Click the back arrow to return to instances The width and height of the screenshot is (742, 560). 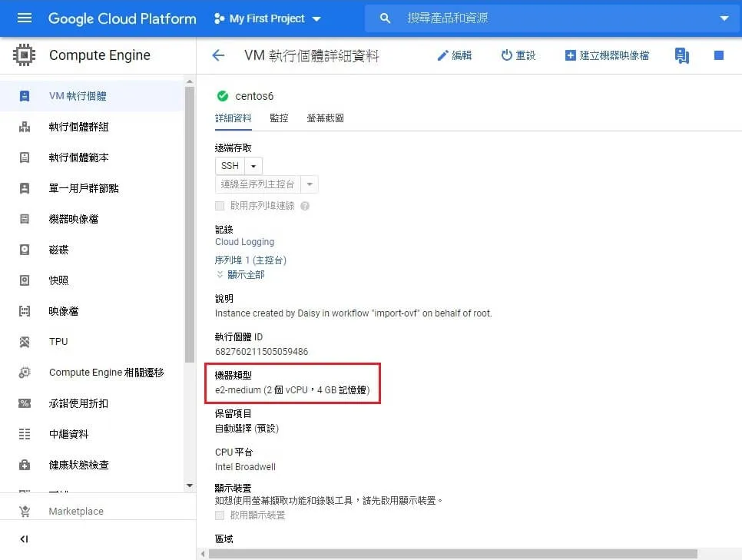click(x=218, y=55)
